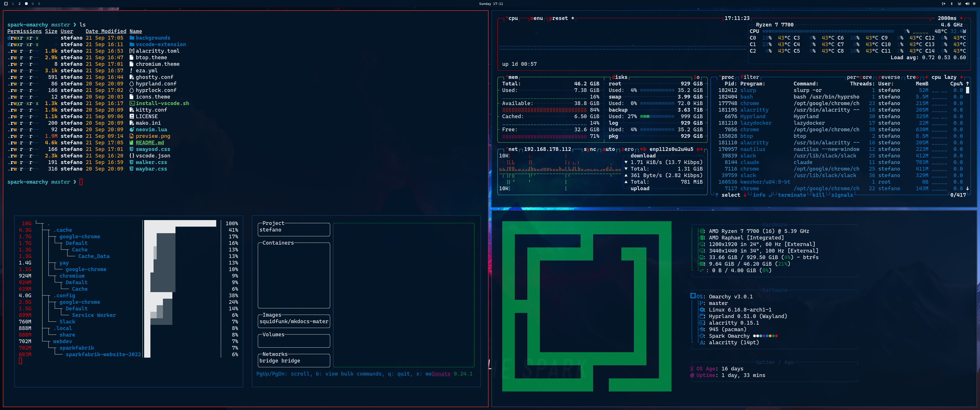Click the process list scroll down arrow

coord(967,188)
